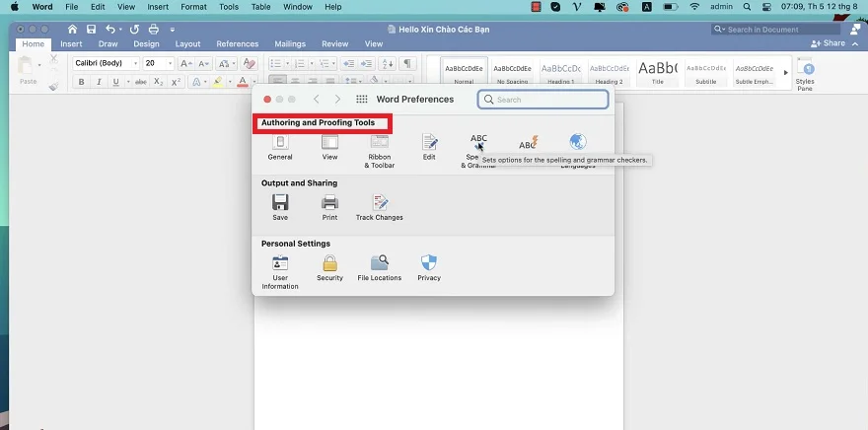Open General preferences

click(x=280, y=144)
